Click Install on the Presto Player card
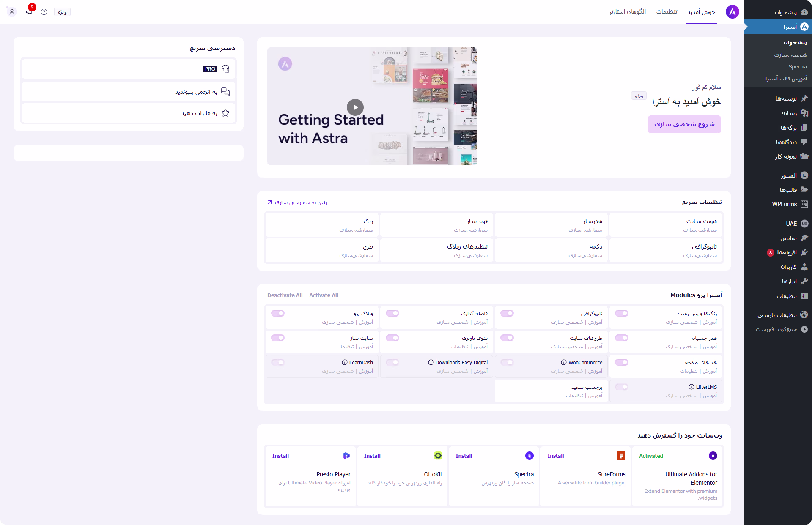 click(x=280, y=456)
